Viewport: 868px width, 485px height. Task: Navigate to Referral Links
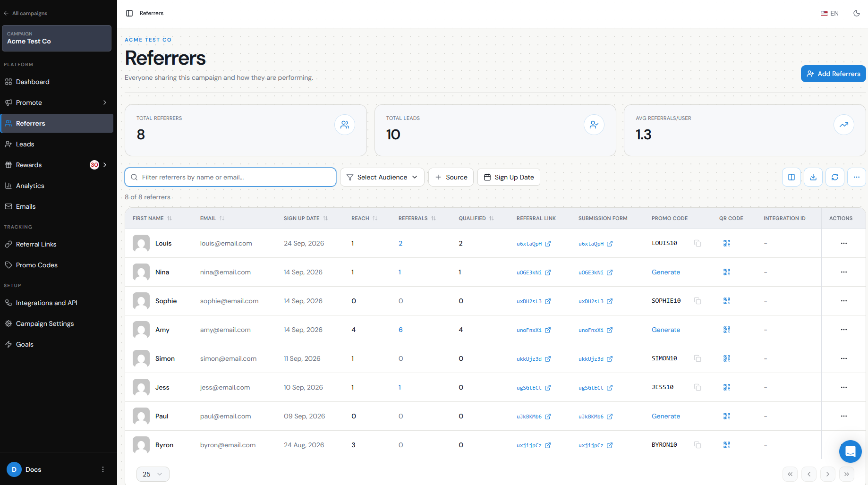pos(57,244)
